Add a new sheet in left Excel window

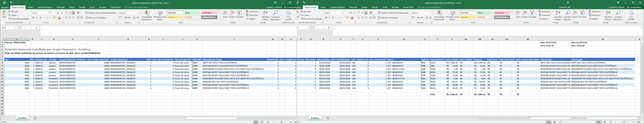[35, 118]
